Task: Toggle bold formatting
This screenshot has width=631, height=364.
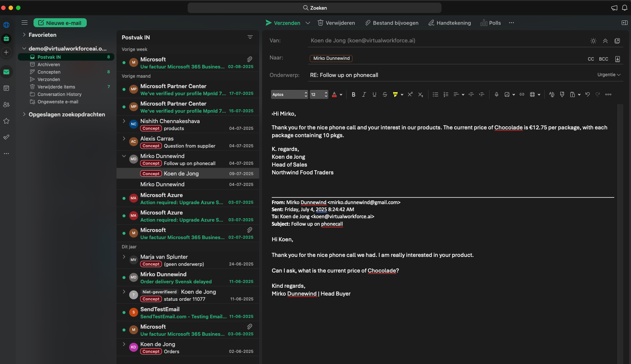Action: pos(354,94)
